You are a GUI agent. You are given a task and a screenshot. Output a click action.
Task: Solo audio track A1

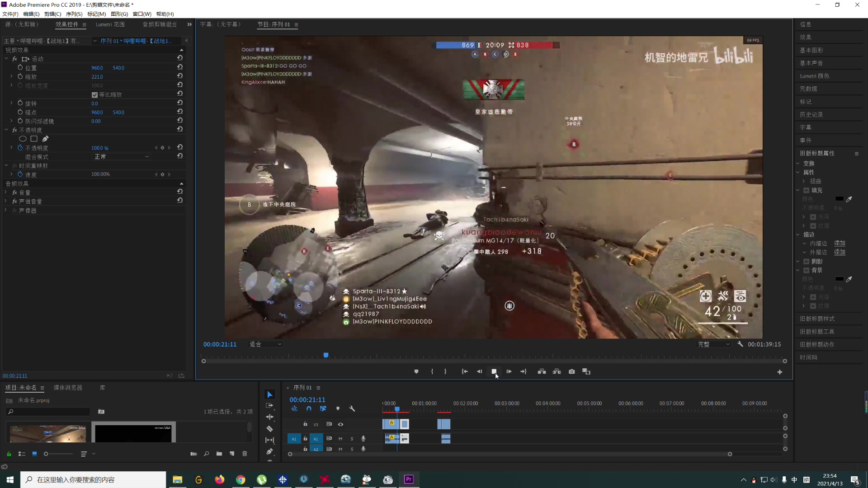[x=352, y=438]
